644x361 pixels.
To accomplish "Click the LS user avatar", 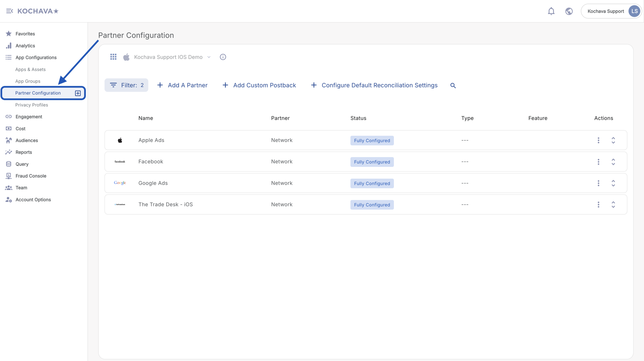I will [x=634, y=11].
